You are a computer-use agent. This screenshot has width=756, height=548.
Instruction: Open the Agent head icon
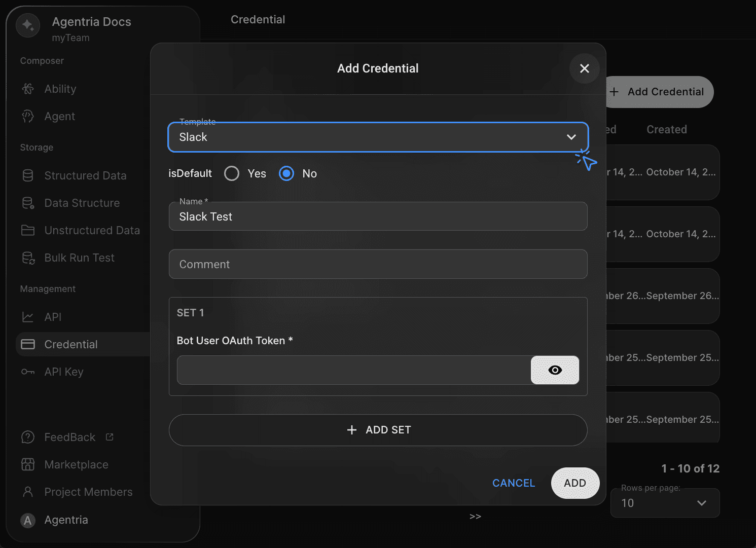coord(28,116)
